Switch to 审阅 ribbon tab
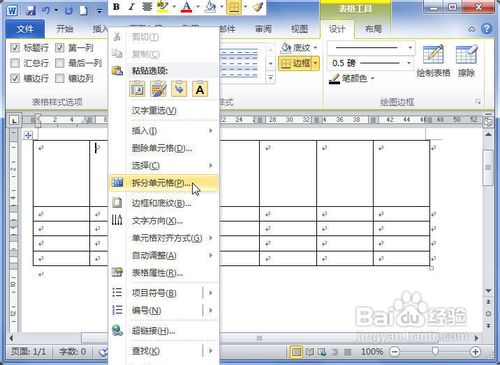The image size is (500, 365). [263, 29]
